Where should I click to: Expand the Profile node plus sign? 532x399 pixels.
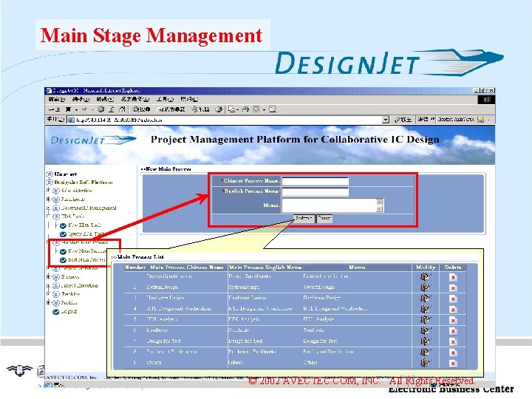[49, 302]
